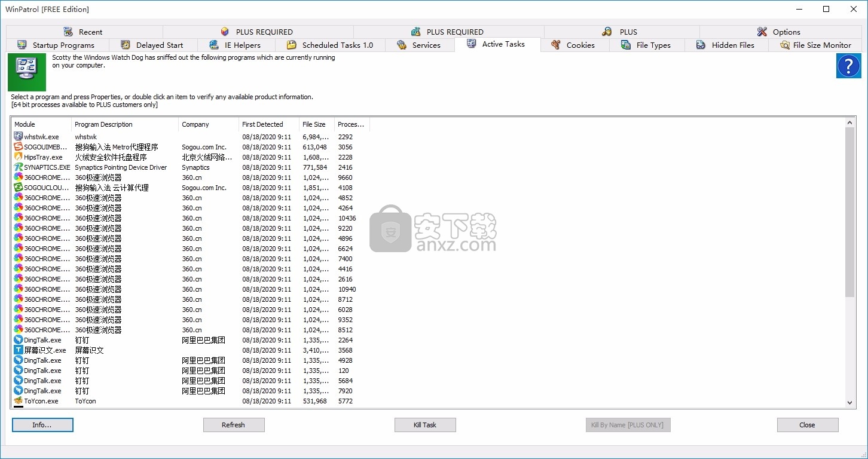Click the File Size Monitor tab icon
The image size is (868, 459).
pyautogui.click(x=785, y=45)
